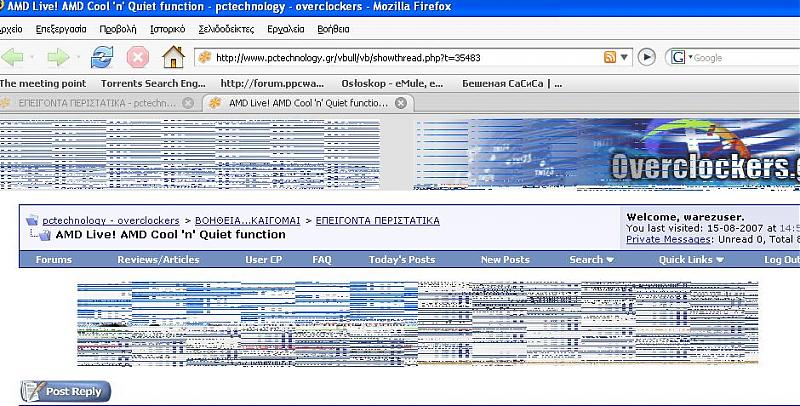Reload the page with the refresh icon
Viewport: 800px width, 406px height.
pyautogui.click(x=102, y=57)
